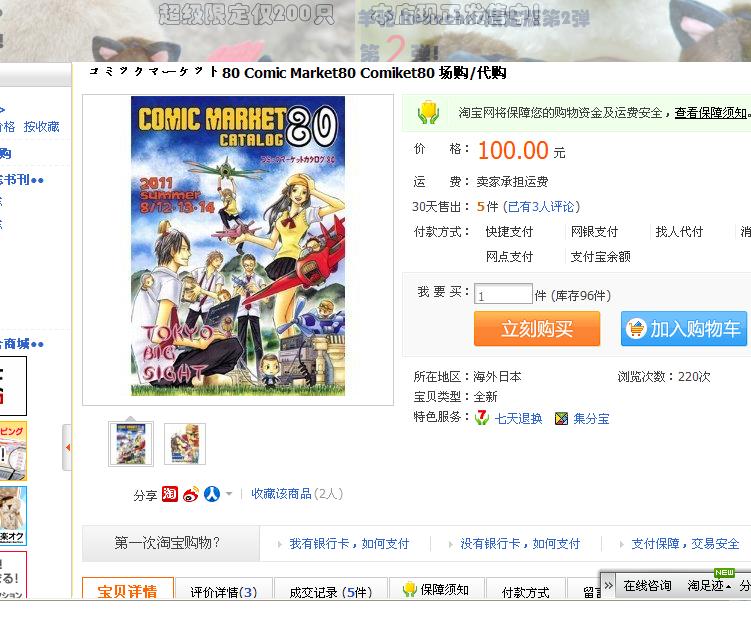Click the Jifenbao points icon
The height and width of the screenshot is (637, 751).
561,419
